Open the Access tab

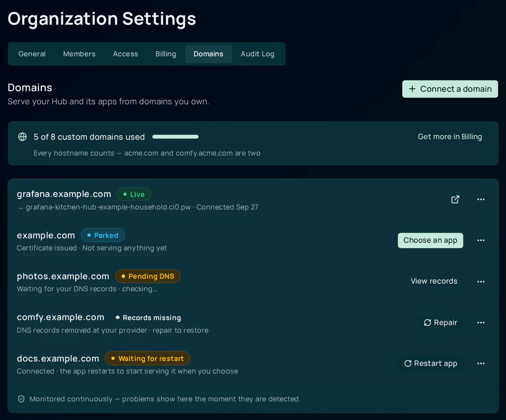[126, 54]
